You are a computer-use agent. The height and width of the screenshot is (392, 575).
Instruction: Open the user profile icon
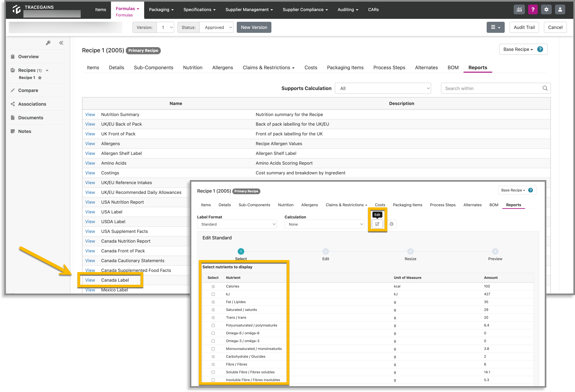tap(560, 10)
